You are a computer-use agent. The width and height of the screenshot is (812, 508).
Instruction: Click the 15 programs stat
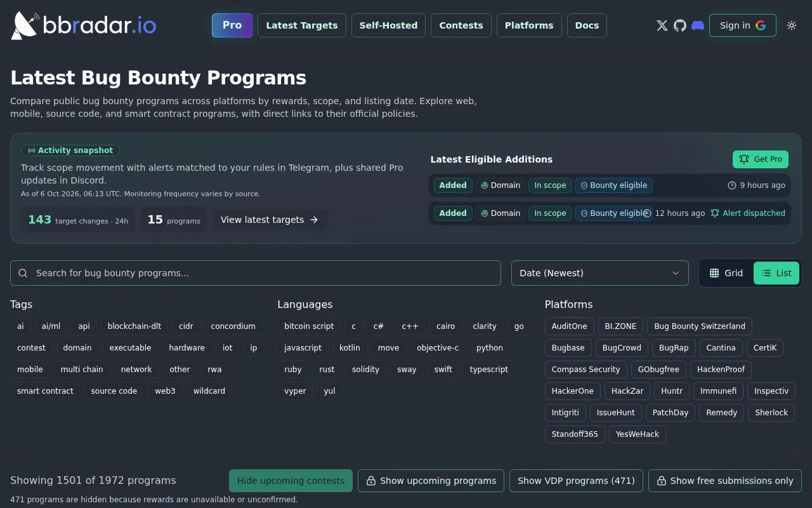point(174,220)
